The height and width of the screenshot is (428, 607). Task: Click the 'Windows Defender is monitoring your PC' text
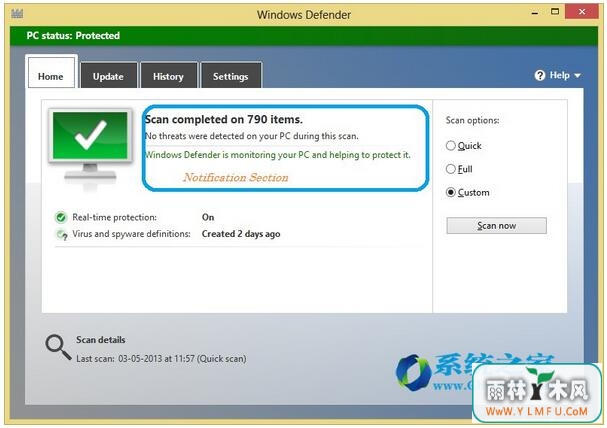coord(278,155)
